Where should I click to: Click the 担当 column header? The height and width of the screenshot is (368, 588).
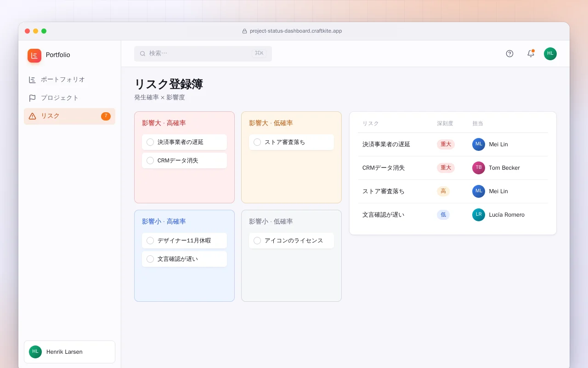[x=478, y=124]
